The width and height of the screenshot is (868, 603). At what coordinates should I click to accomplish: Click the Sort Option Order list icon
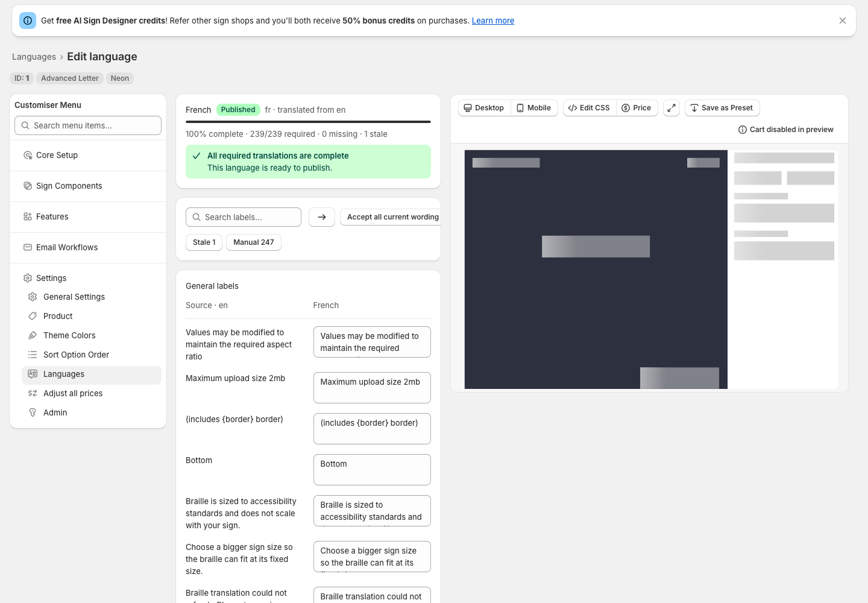(33, 355)
